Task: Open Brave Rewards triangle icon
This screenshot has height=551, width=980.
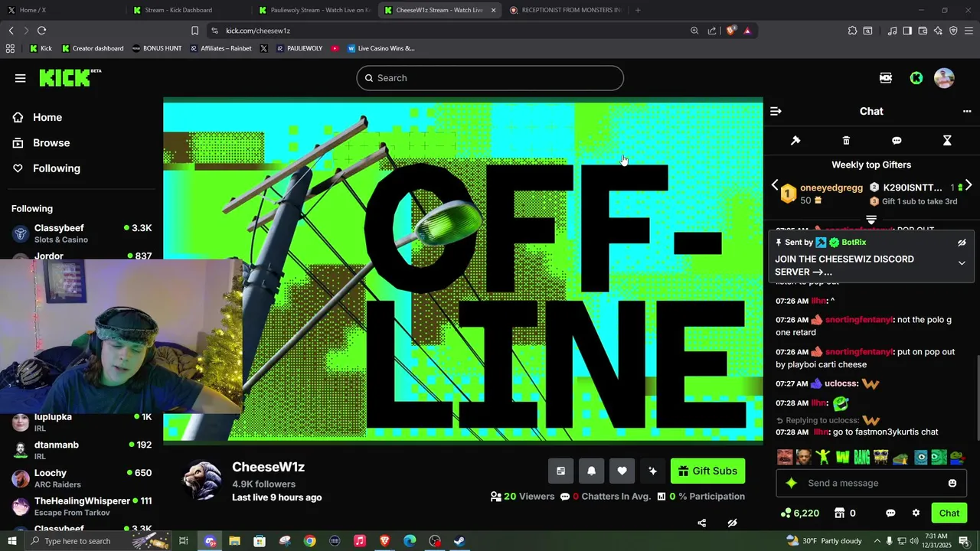Action: tap(747, 31)
